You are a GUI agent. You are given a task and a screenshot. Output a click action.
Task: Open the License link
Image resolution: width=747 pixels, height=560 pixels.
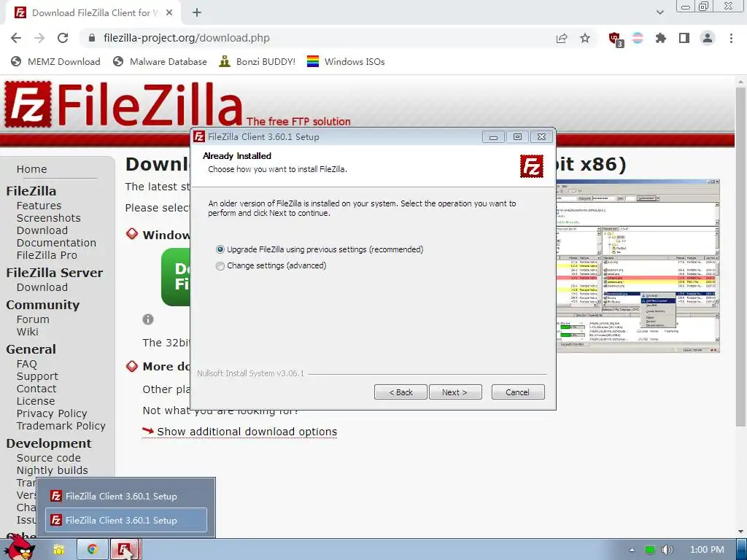(36, 402)
